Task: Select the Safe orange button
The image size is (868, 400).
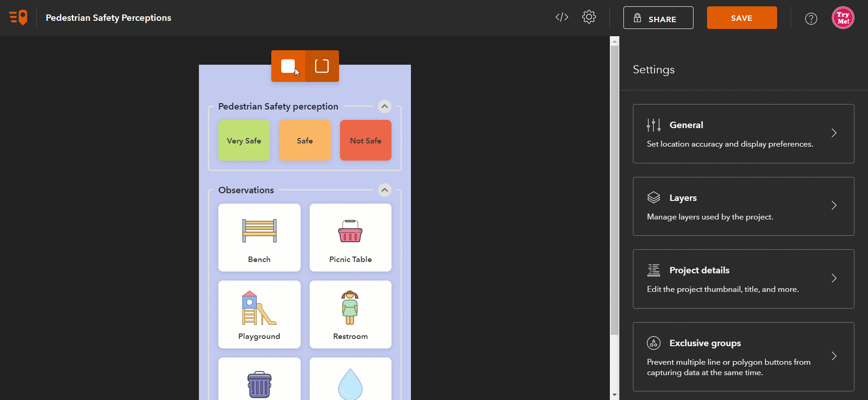Action: [305, 140]
